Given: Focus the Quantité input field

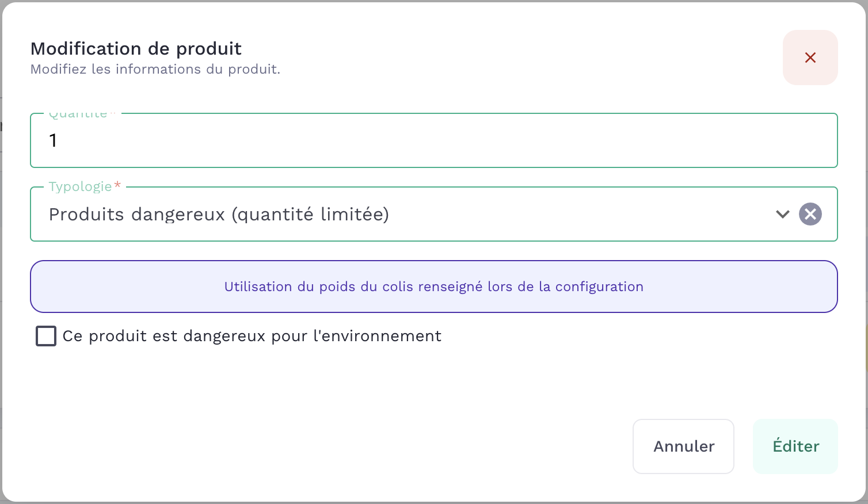Looking at the screenshot, I should 434,140.
